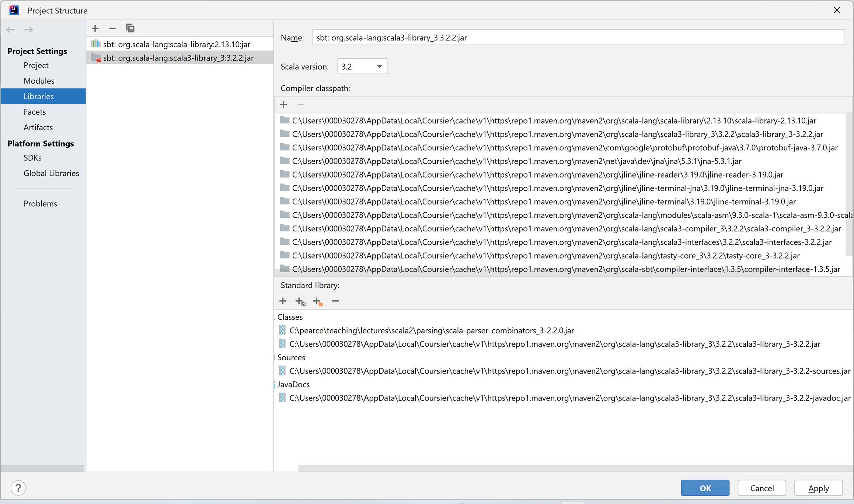Viewport: 854px width, 504px height.
Task: Select scala-library:2.13.10 jar in list
Action: click(x=177, y=45)
